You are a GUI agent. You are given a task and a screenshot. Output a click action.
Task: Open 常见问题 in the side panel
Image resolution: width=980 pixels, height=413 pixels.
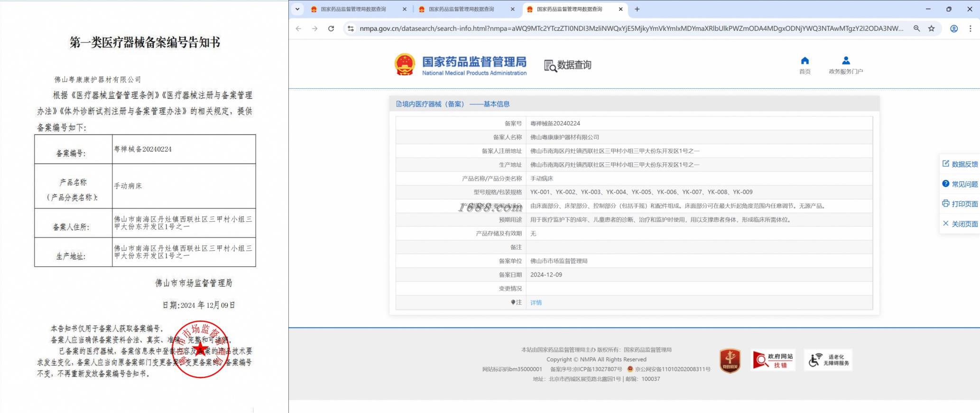[960, 184]
